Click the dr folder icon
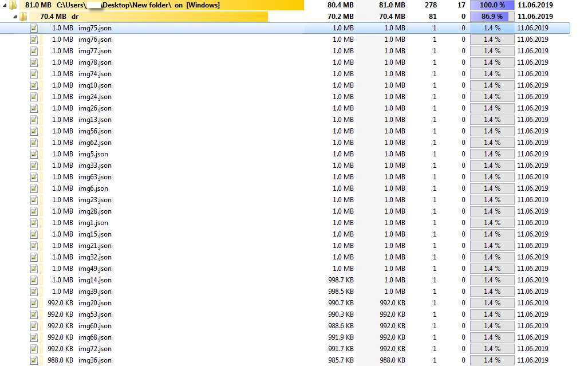 (23, 17)
